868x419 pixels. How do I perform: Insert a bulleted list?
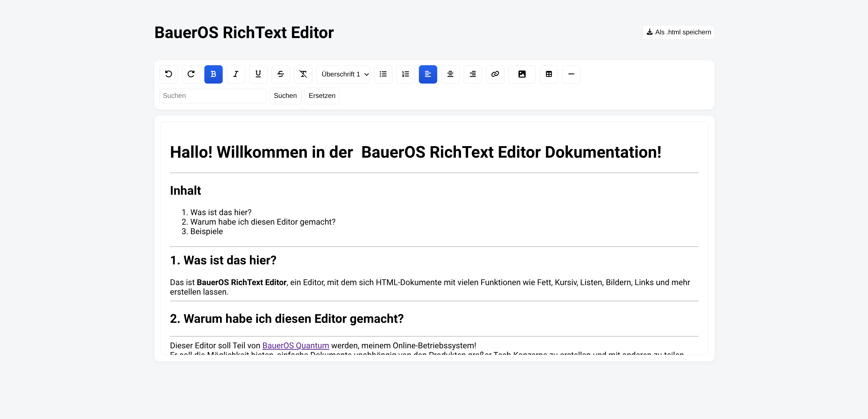pyautogui.click(x=383, y=74)
